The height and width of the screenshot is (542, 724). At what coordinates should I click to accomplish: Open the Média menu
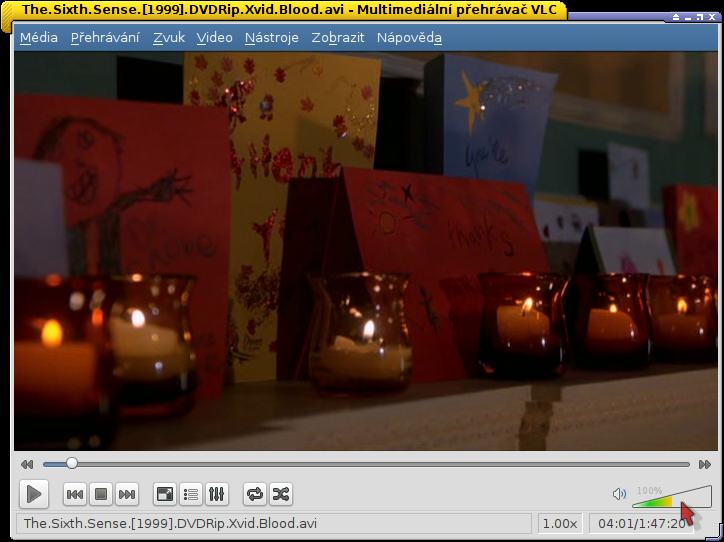pyautogui.click(x=39, y=37)
